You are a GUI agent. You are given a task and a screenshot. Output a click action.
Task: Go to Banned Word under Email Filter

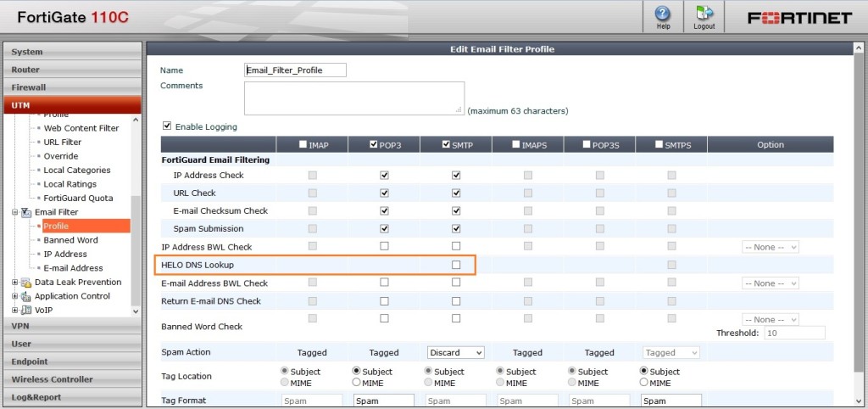click(70, 240)
